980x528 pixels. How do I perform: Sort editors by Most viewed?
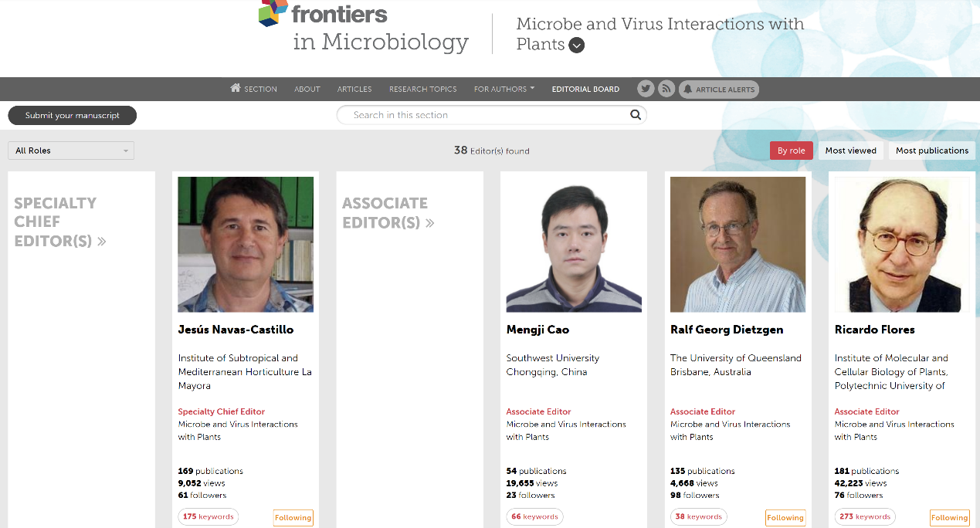[850, 151]
